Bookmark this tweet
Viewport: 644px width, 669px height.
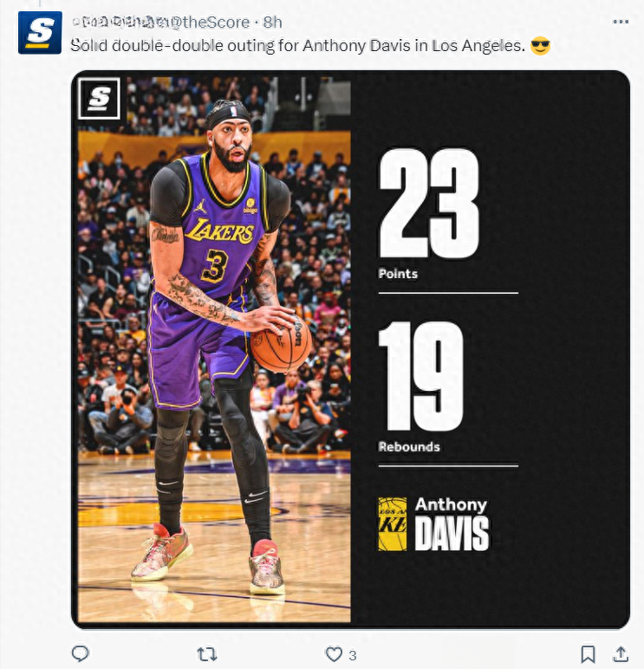588,653
